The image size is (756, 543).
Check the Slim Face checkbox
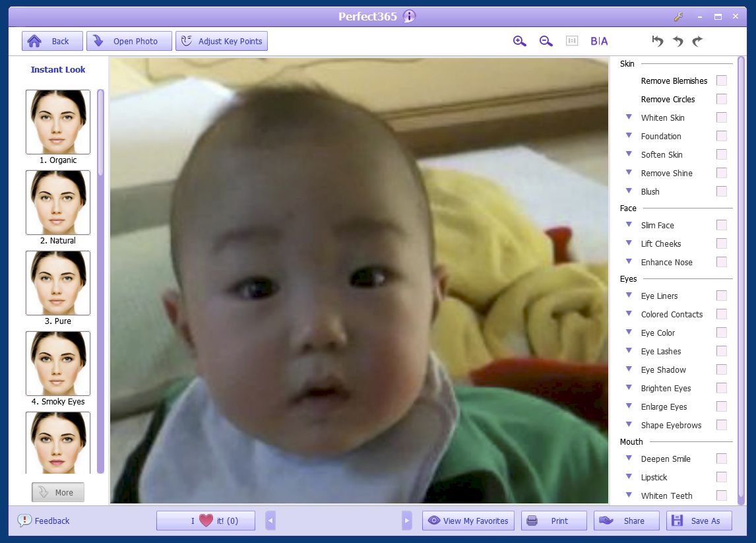(721, 225)
